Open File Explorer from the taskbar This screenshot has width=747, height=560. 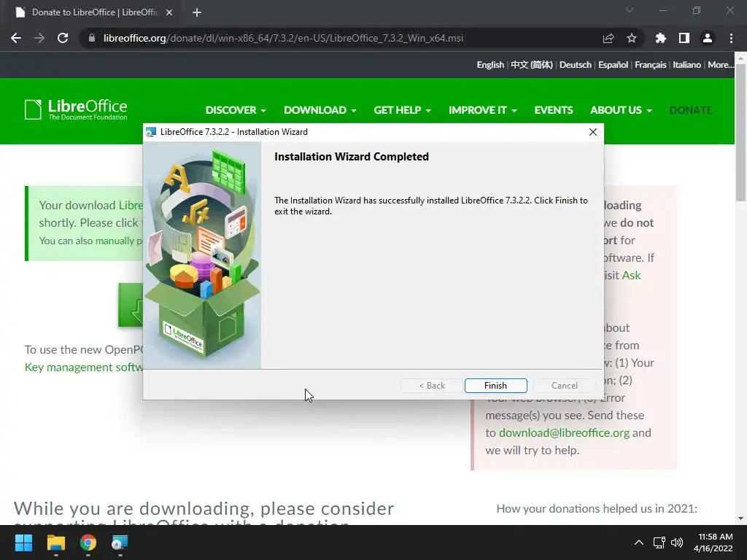pyautogui.click(x=55, y=542)
